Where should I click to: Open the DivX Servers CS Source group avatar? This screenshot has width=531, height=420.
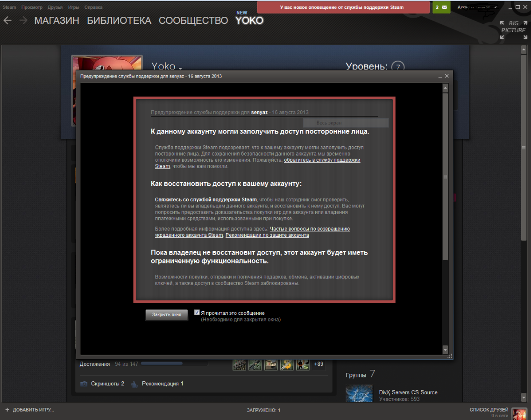(x=359, y=393)
